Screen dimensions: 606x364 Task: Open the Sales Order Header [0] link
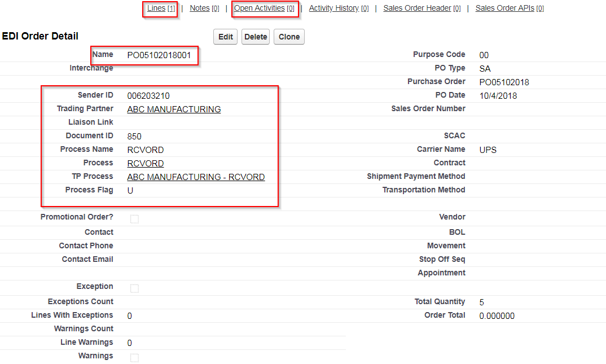(x=421, y=8)
